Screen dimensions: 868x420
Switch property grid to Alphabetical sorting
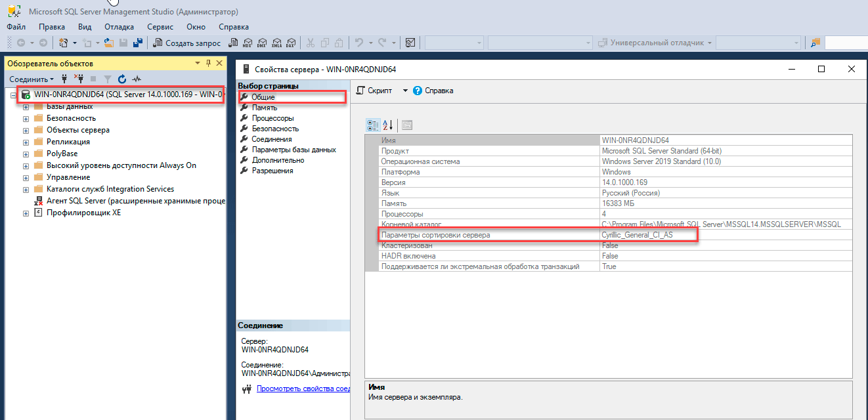pos(387,125)
